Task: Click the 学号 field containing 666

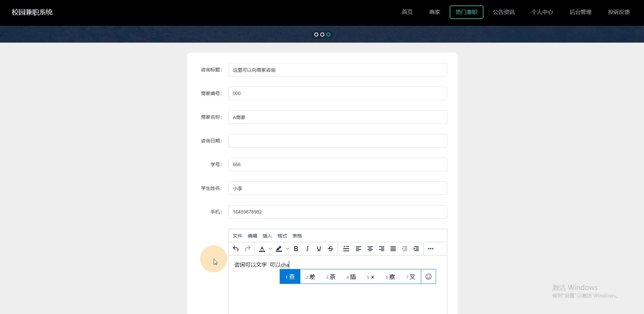Action: tap(338, 164)
